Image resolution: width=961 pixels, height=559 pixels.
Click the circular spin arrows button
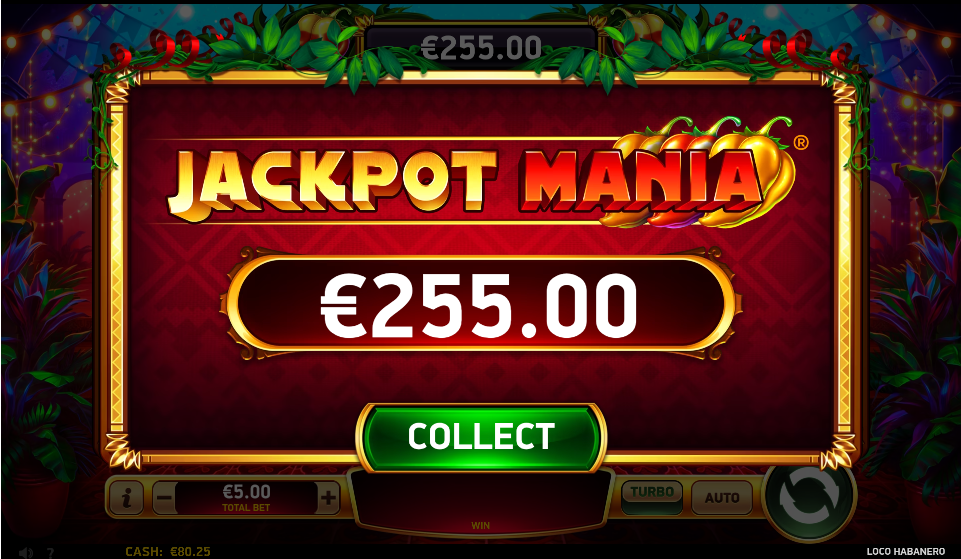click(808, 500)
